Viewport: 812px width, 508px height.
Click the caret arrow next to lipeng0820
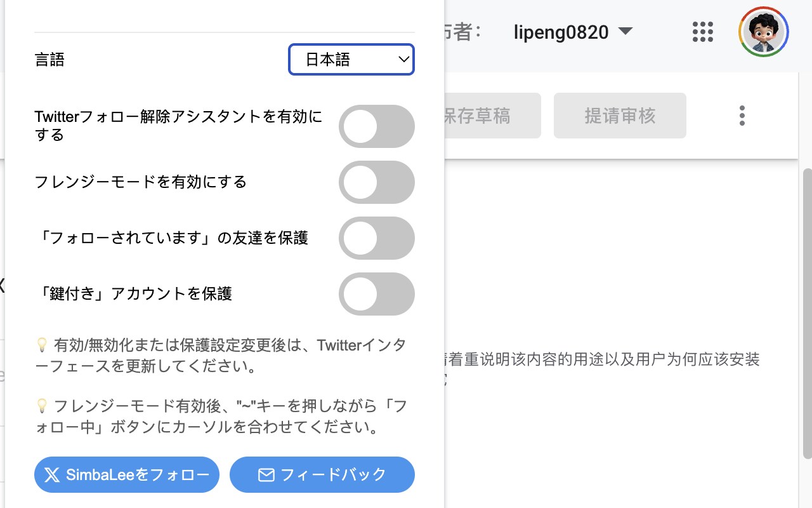point(625,31)
